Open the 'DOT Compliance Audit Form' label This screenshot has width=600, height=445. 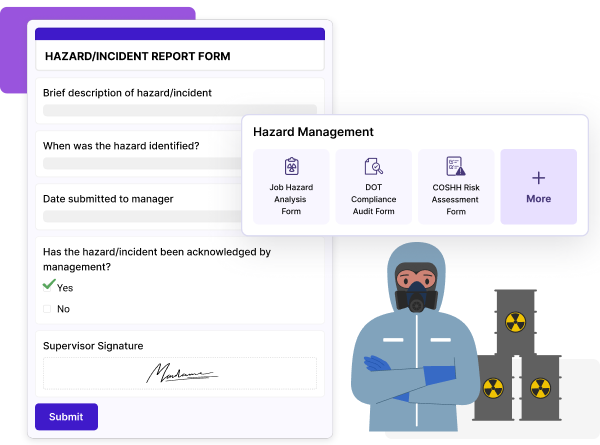pos(373,198)
